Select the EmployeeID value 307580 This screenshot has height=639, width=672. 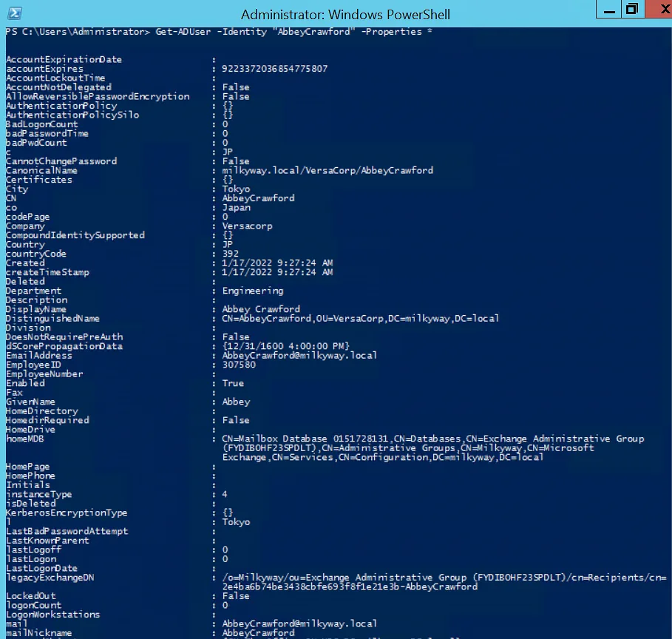pyautogui.click(x=239, y=365)
